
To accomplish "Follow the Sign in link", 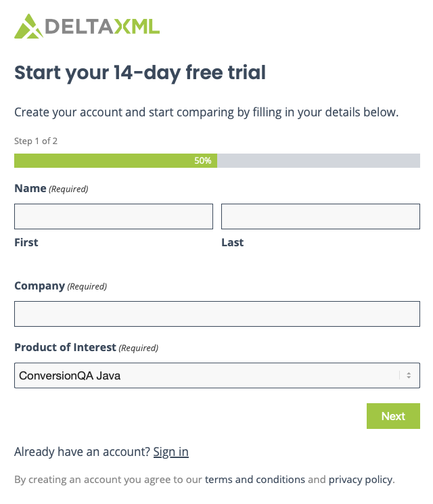I will coord(170,452).
